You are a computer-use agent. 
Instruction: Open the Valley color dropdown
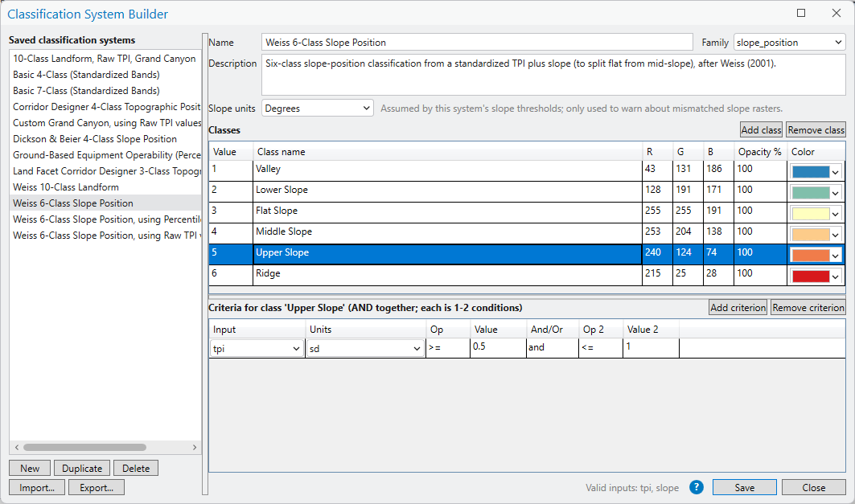tap(835, 172)
